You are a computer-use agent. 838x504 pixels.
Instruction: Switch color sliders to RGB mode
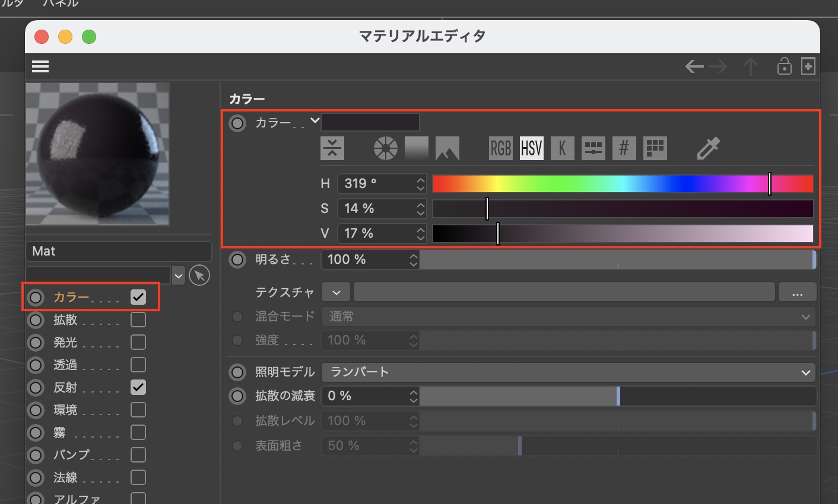tap(500, 148)
